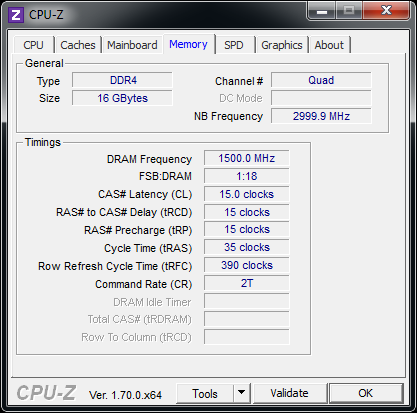
Task: Click the Channel # label
Action: 239,81
